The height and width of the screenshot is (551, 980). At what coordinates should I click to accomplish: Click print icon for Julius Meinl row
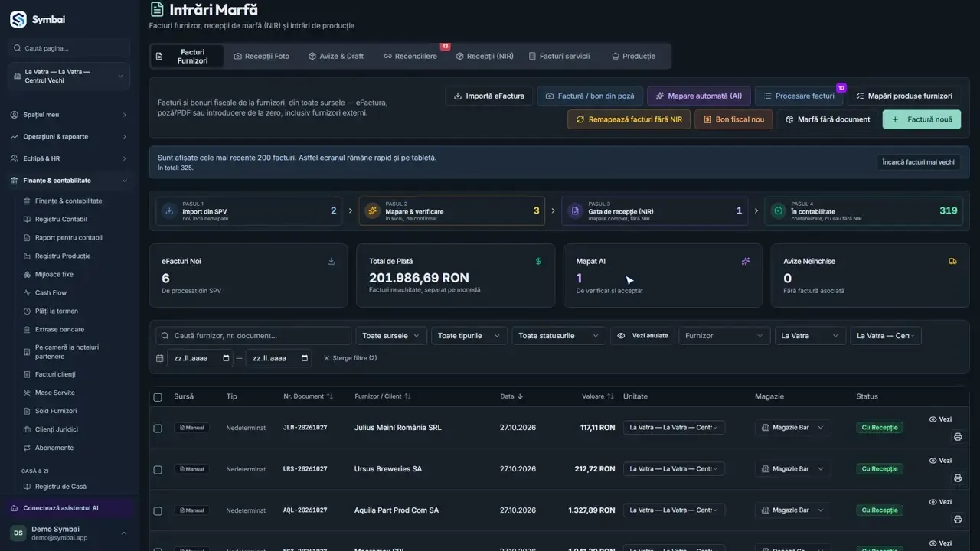[958, 437]
